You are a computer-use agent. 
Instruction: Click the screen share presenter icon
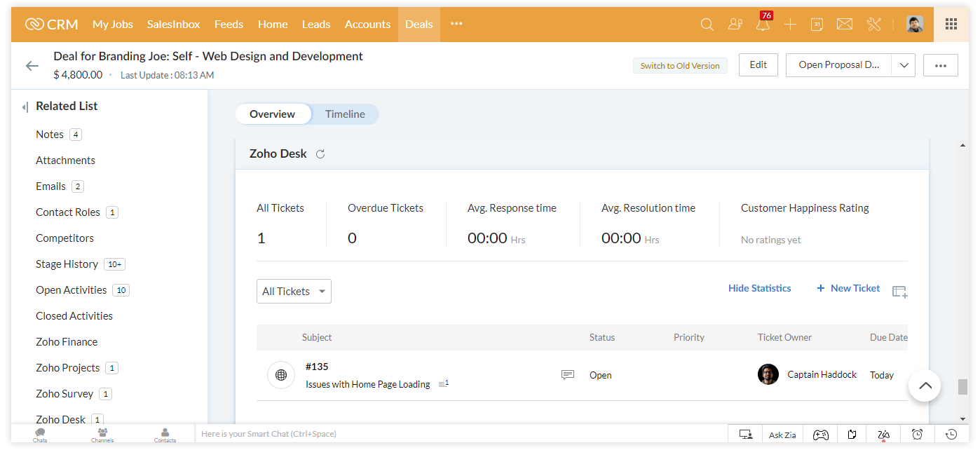tap(746, 435)
